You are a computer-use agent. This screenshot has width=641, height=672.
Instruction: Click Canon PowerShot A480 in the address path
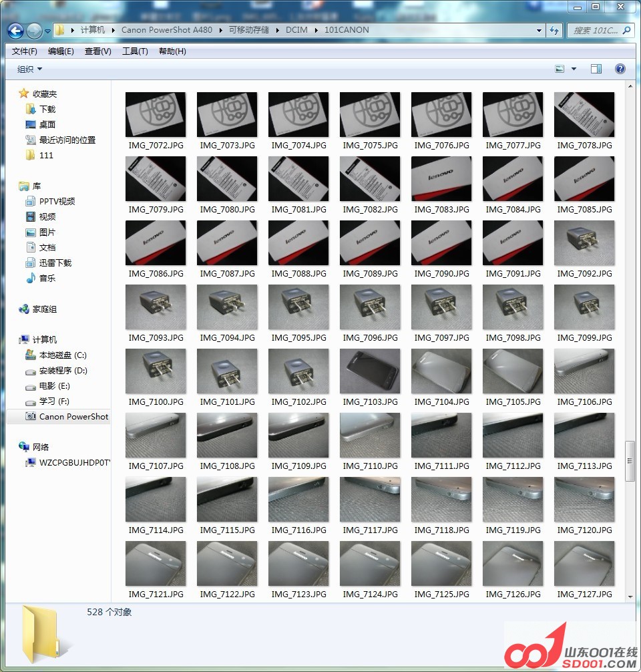click(167, 30)
